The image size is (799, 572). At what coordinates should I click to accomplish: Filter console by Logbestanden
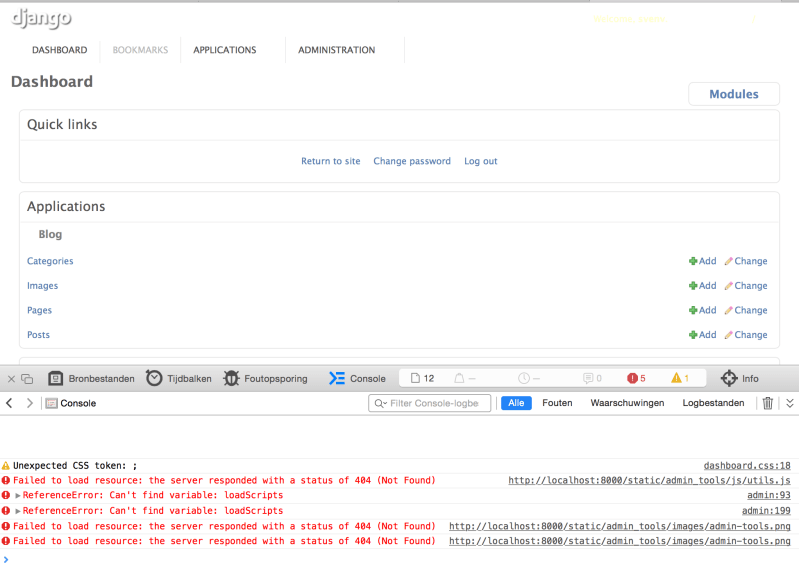tap(713, 403)
